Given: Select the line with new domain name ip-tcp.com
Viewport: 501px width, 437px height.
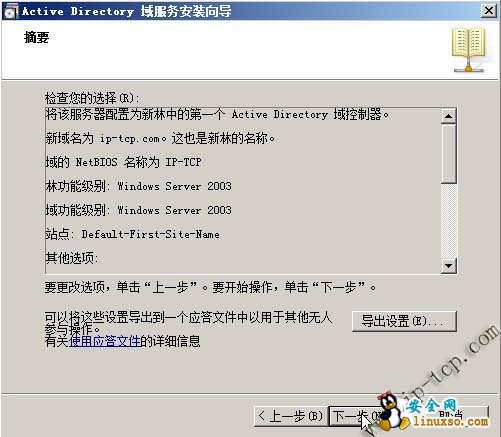Looking at the screenshot, I should (160, 138).
